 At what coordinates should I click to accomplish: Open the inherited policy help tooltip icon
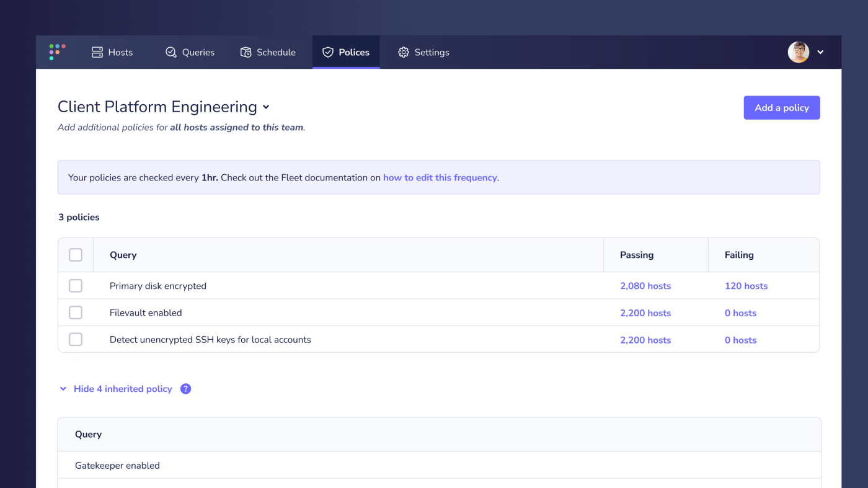(x=185, y=389)
